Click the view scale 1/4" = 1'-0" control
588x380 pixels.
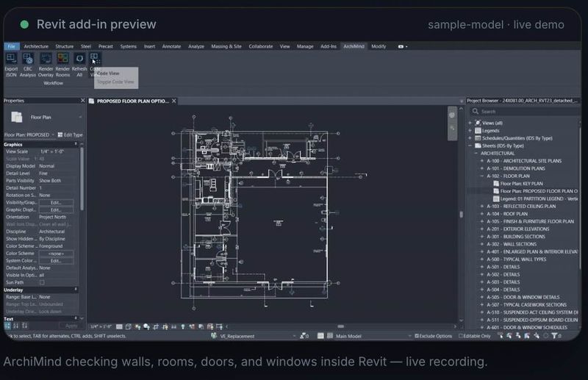[101, 326]
